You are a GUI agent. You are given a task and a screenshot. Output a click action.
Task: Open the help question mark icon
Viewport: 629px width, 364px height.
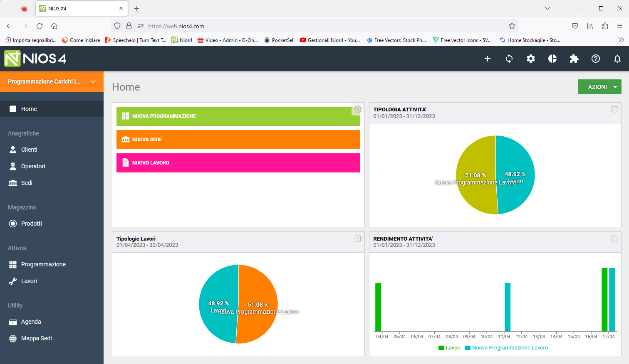click(596, 59)
